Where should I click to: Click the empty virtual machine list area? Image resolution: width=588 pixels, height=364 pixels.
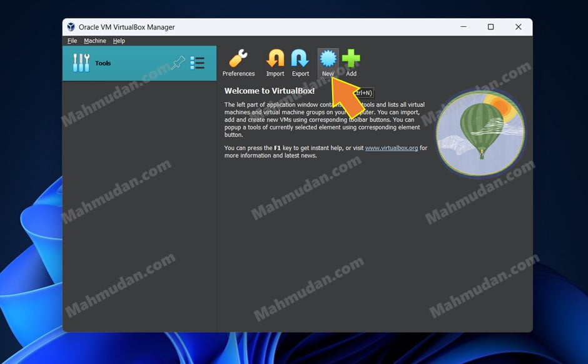139,206
